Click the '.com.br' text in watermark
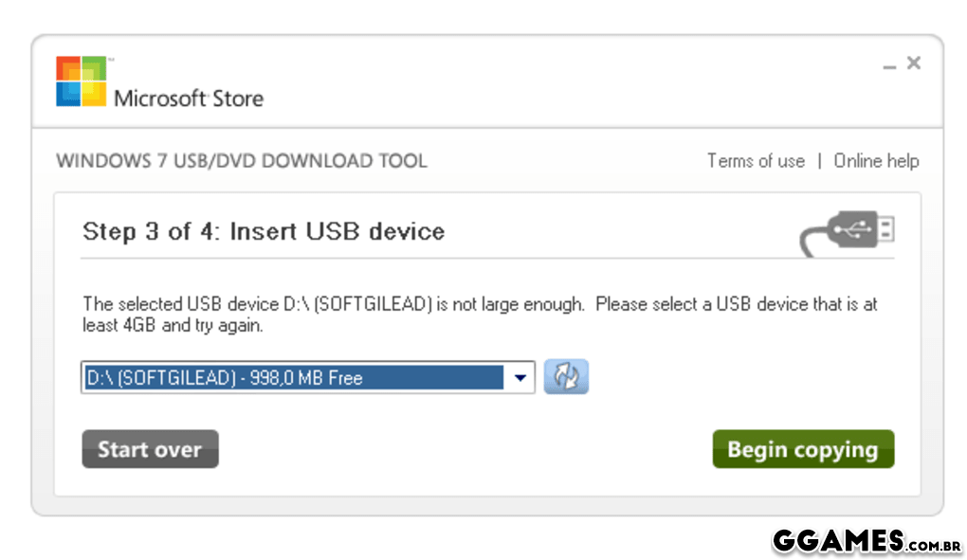The image size is (967, 560). 936,546
